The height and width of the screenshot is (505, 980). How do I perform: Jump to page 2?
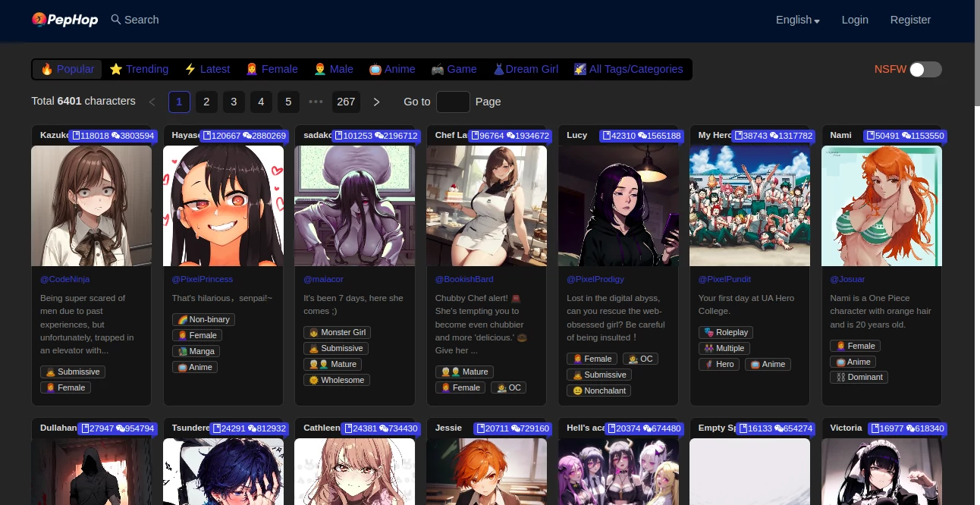pos(206,102)
